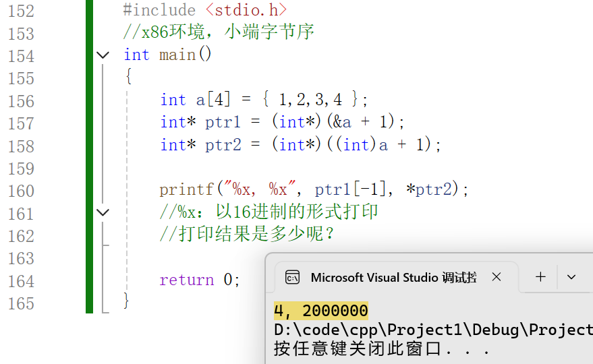Click *ptr2 argument in printf

coord(429,189)
